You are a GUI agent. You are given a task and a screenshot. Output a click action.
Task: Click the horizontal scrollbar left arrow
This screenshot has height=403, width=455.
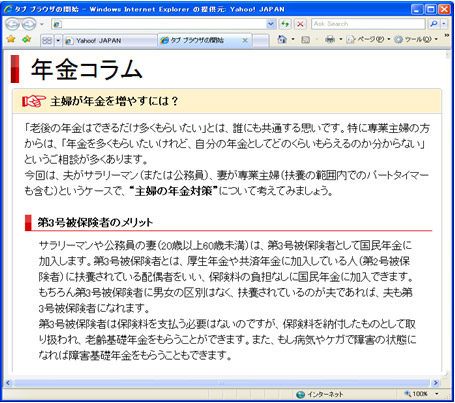[x=8, y=383]
